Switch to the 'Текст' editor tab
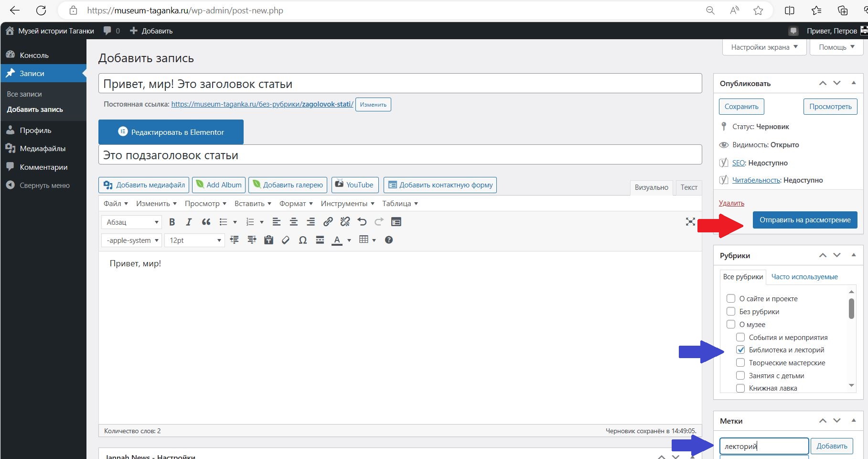 click(688, 187)
